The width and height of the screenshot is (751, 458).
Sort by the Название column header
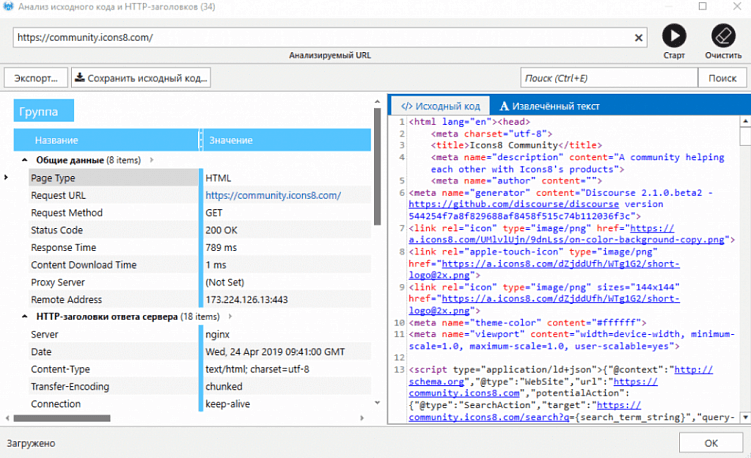pyautogui.click(x=56, y=140)
